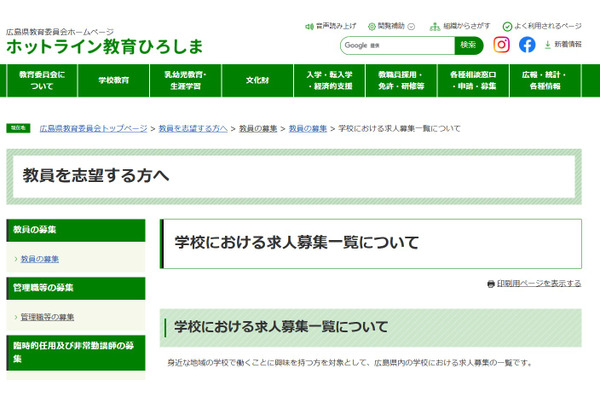Click the 閲覧補助 gear icon
The image size is (600, 400).
click(x=372, y=26)
